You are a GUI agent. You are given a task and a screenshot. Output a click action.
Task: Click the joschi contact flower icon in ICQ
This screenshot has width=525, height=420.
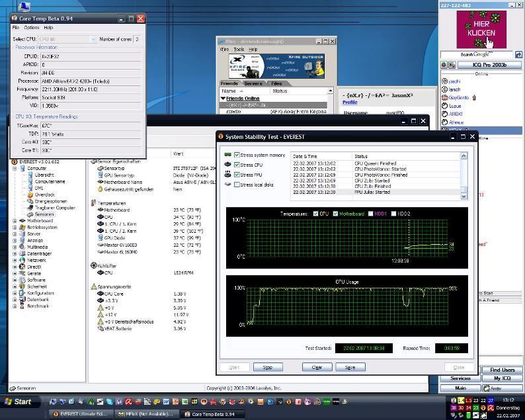[x=444, y=81]
